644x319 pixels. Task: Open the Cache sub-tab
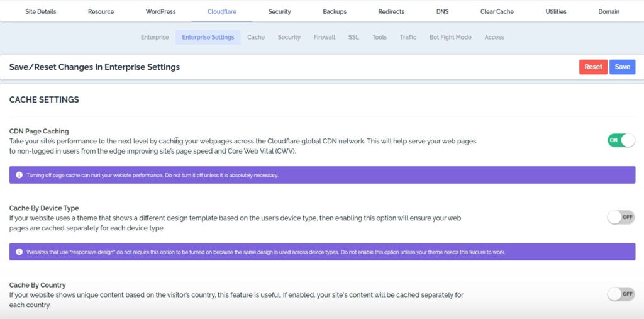(x=256, y=37)
